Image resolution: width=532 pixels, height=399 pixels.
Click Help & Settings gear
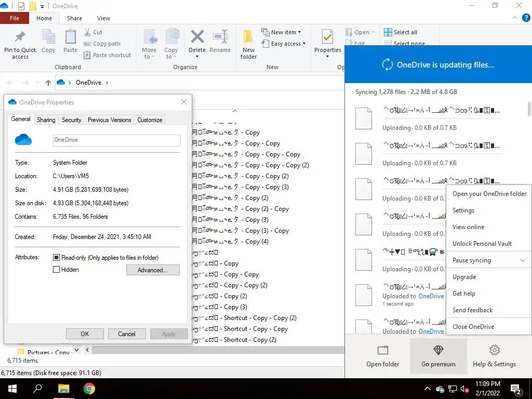point(494,356)
